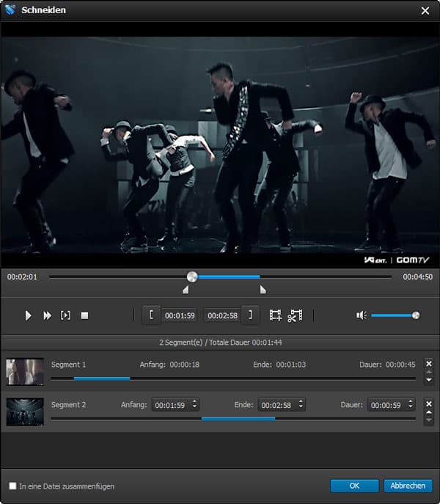
Task: Click the fast forward button
Action: tap(47, 315)
